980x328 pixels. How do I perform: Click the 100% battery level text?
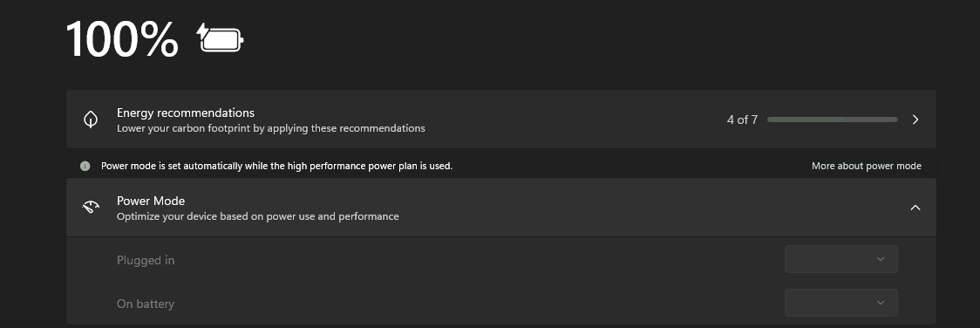click(122, 39)
